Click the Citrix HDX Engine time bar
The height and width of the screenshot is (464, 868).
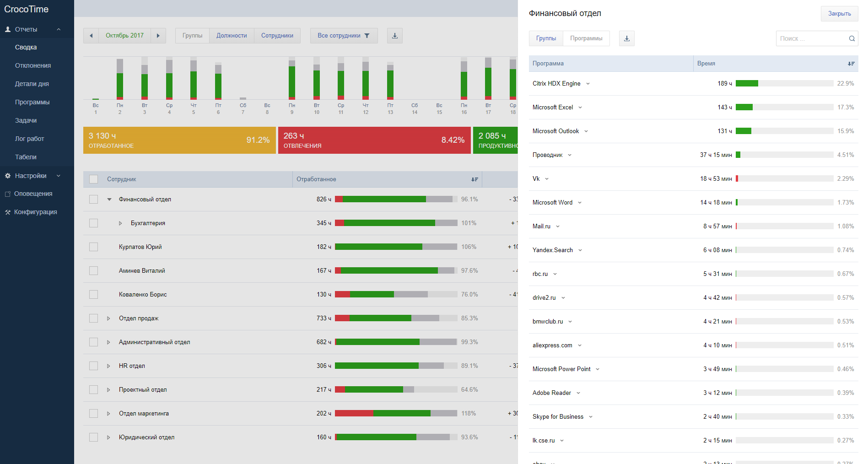(x=784, y=84)
